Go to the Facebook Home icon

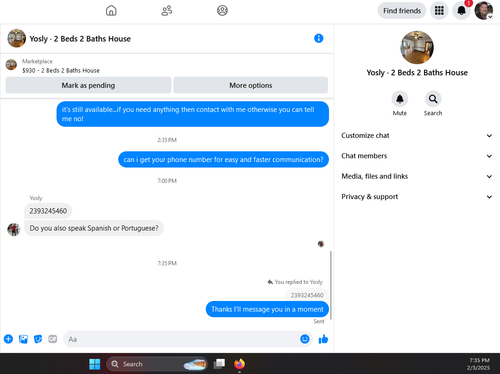(111, 11)
